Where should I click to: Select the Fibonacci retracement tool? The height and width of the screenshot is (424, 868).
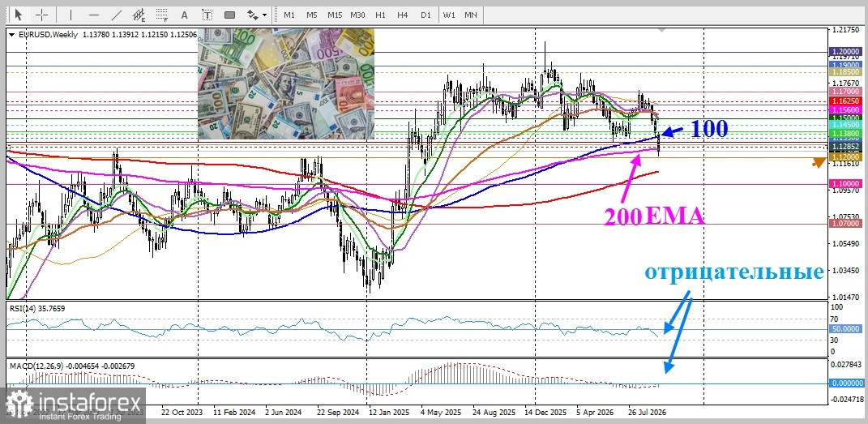(x=162, y=15)
